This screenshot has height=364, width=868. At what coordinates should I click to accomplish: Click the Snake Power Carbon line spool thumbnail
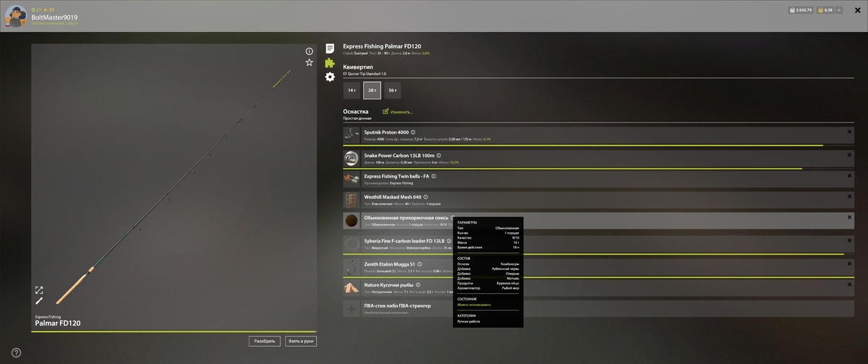352,158
